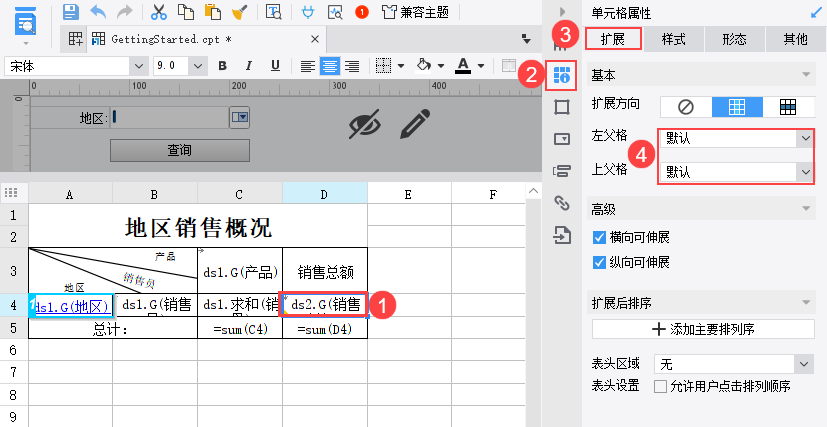Align text left

[x=308, y=66]
